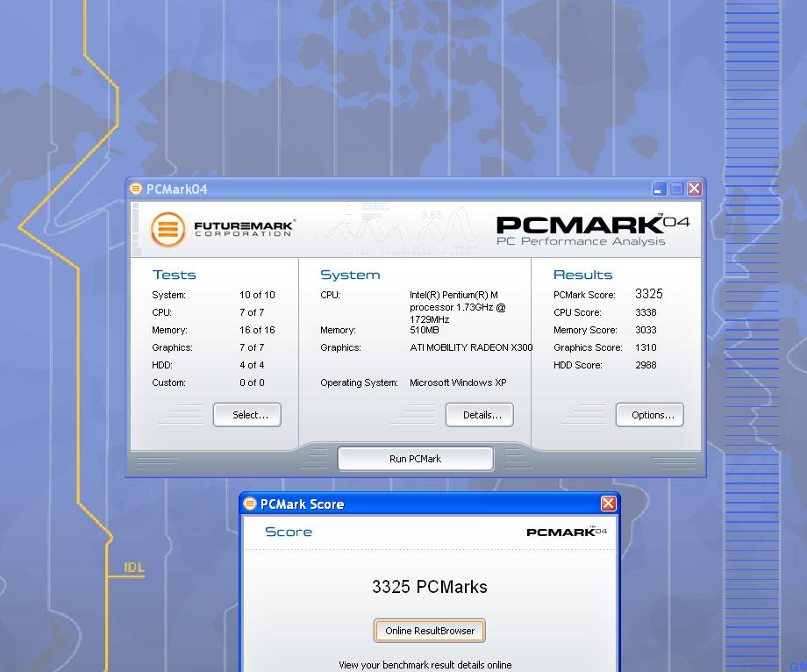Select the CPU Score value 3338

(x=646, y=312)
